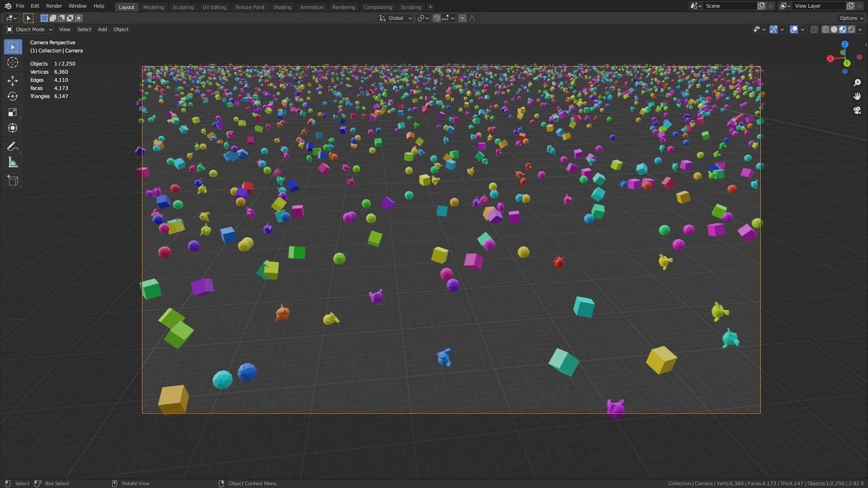Viewport: 868px width, 488px height.
Task: Select the Annotate tool
Action: tap(12, 146)
